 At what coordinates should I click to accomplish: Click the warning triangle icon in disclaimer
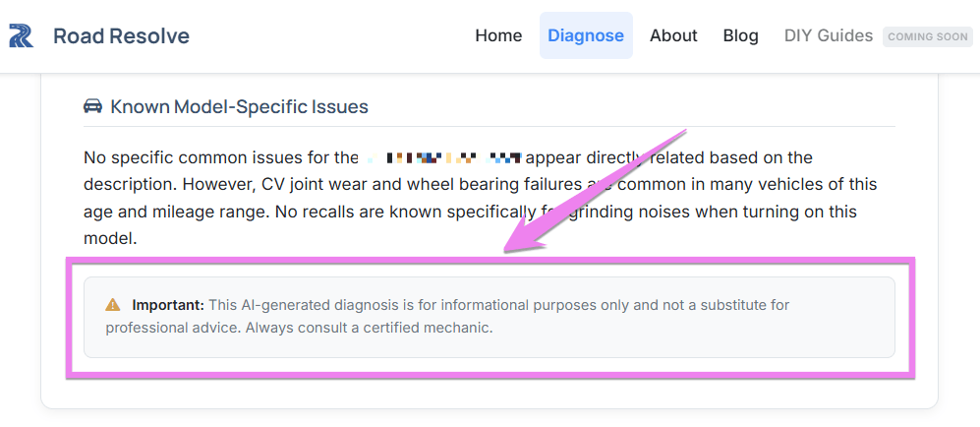pyautogui.click(x=113, y=305)
